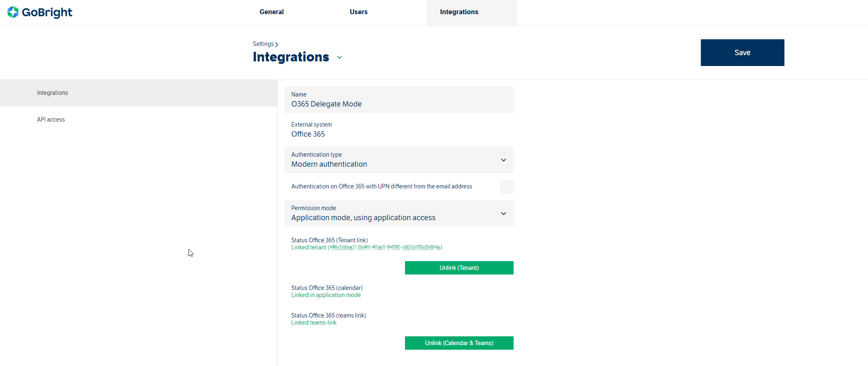The width and height of the screenshot is (868, 366).
Task: Select Integrations in the left sidebar
Action: 52,93
